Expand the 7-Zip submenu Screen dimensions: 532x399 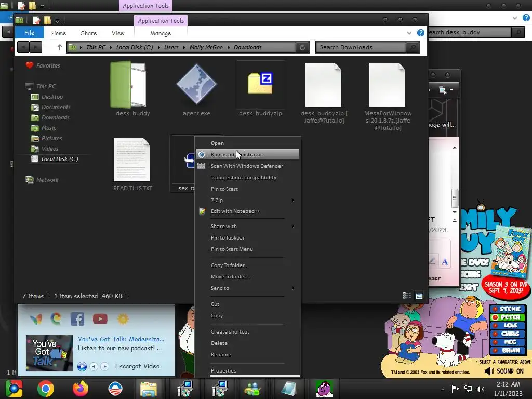click(x=248, y=200)
